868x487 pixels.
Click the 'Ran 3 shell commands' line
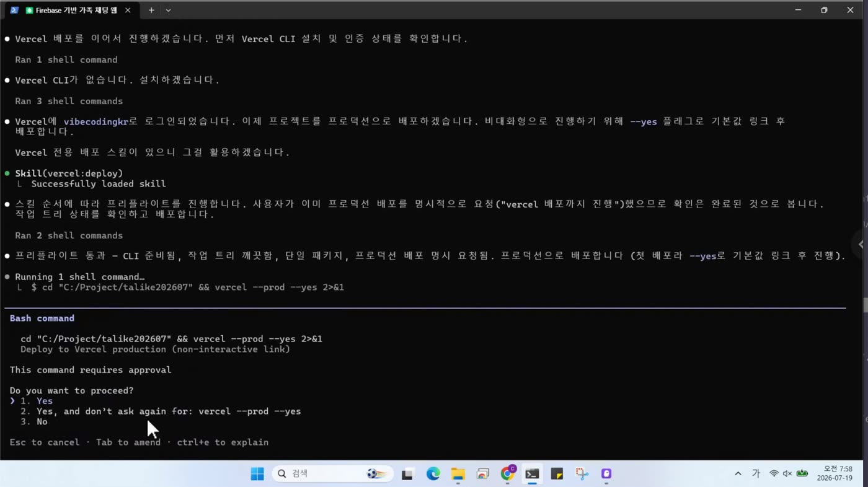69,101
